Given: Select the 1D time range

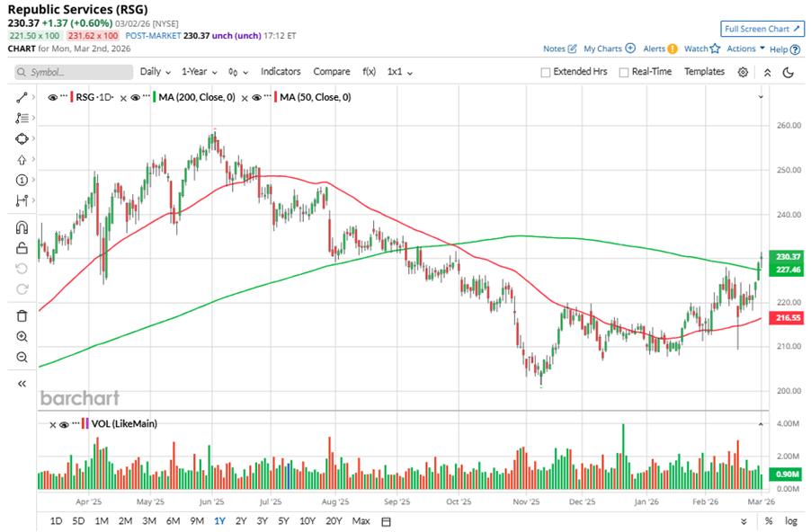Looking at the screenshot, I should tap(56, 521).
